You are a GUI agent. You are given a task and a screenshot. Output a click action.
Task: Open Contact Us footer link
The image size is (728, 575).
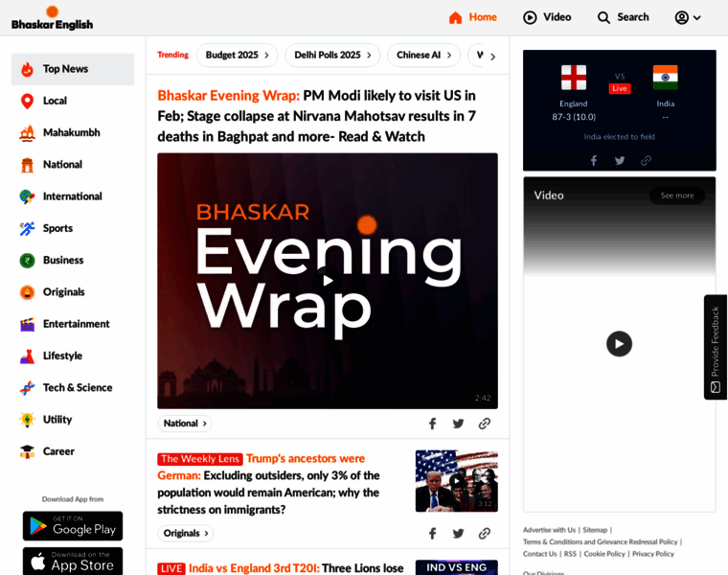[x=539, y=554]
